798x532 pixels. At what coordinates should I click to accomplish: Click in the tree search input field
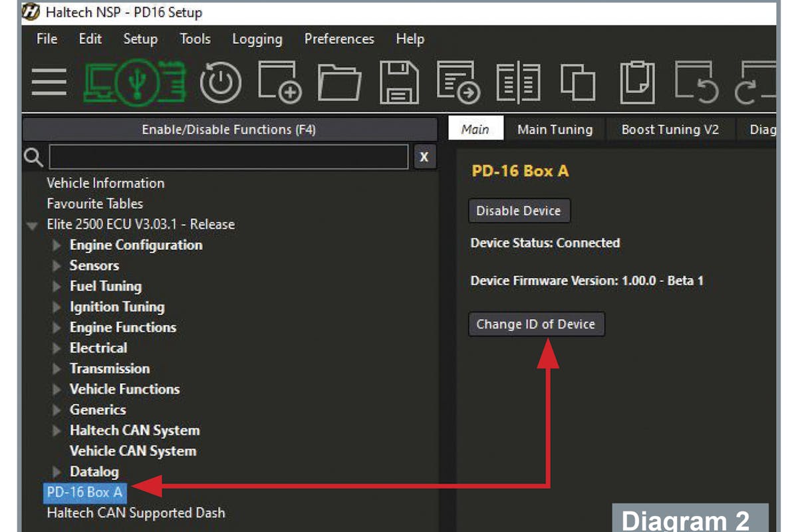coord(228,158)
